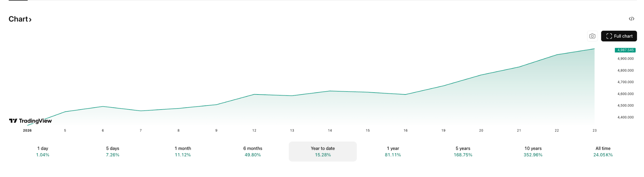Click the 4,987.545 current price label

pos(625,50)
